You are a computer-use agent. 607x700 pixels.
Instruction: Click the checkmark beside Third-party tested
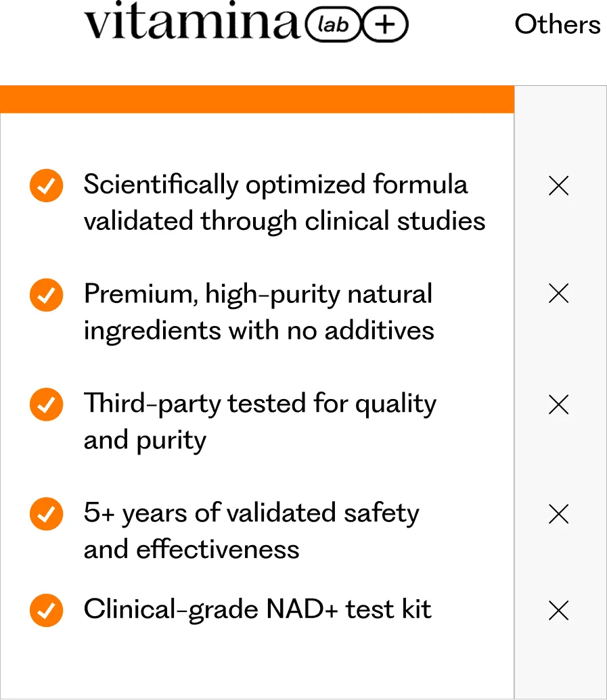coord(47,404)
